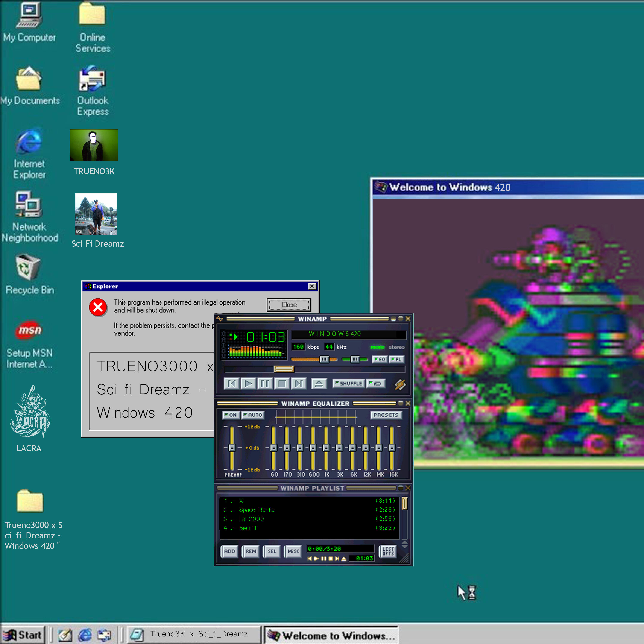Viewport: 644px width, 644px height.
Task: Toggle the equalizer AUTO button
Action: pos(253,415)
